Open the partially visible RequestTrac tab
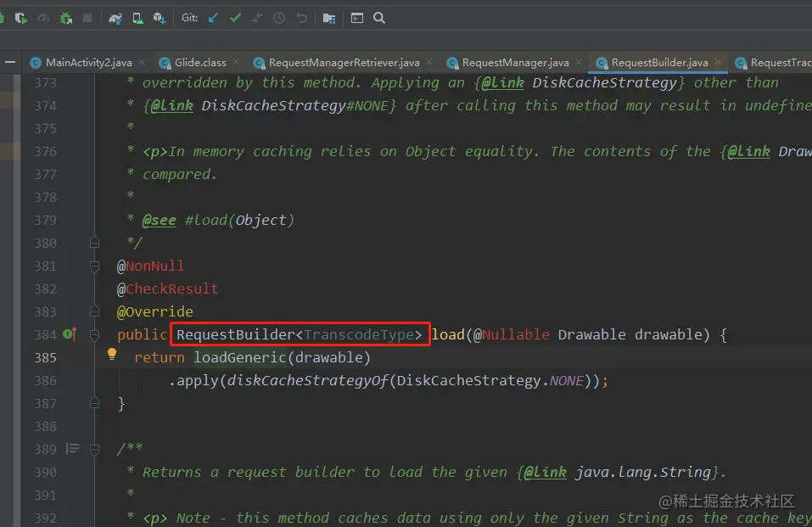The height and width of the screenshot is (527, 812). 774,63
